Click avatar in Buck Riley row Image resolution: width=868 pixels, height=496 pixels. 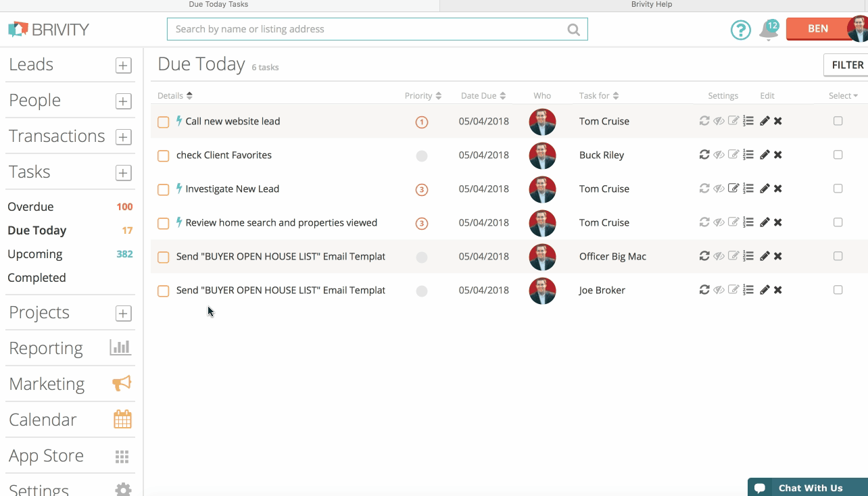pos(543,155)
